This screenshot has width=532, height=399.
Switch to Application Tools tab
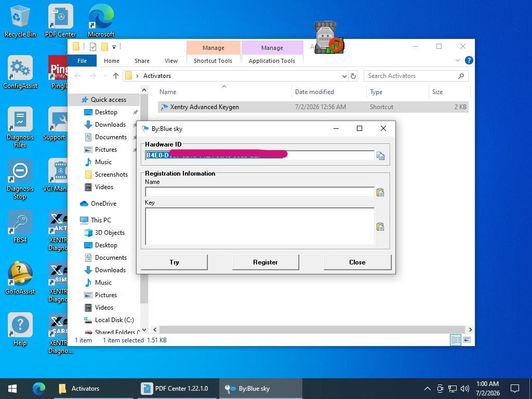(x=272, y=61)
